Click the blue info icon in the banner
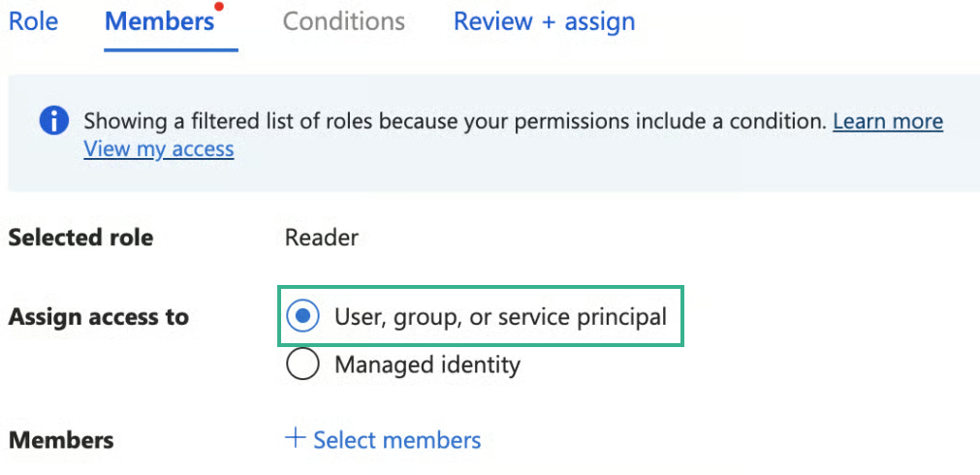 [x=54, y=122]
